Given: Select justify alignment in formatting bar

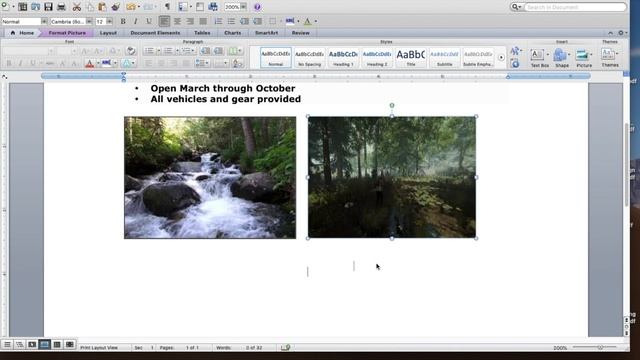Looking at the screenshot, I should pos(203,21).
